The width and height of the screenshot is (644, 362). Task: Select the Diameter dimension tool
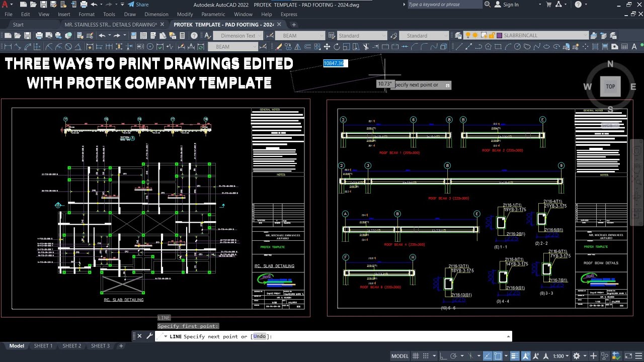68,47
